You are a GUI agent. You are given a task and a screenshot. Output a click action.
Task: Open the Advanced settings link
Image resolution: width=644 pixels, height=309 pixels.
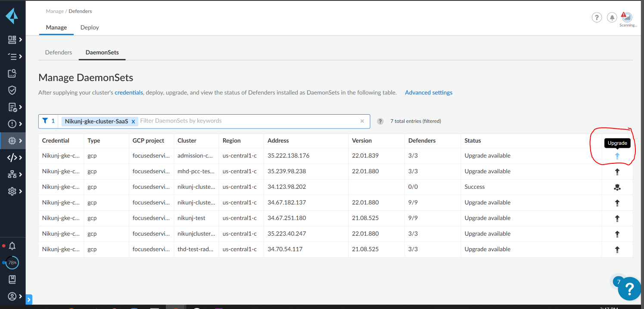(x=429, y=93)
